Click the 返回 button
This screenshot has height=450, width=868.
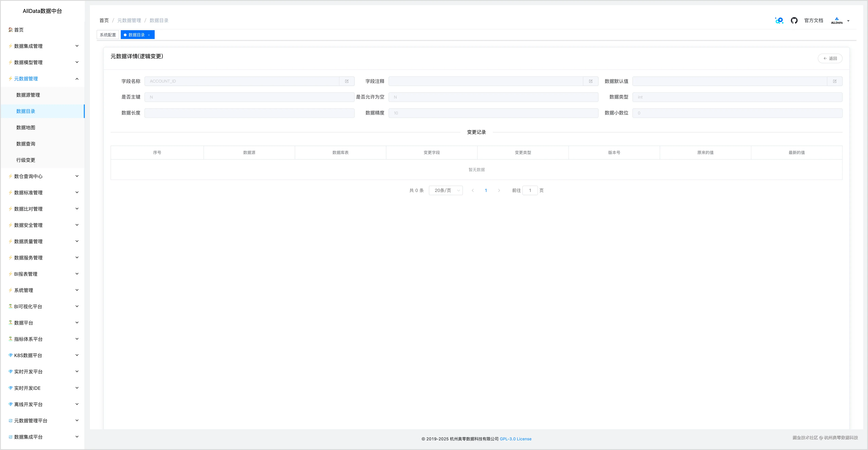830,59
